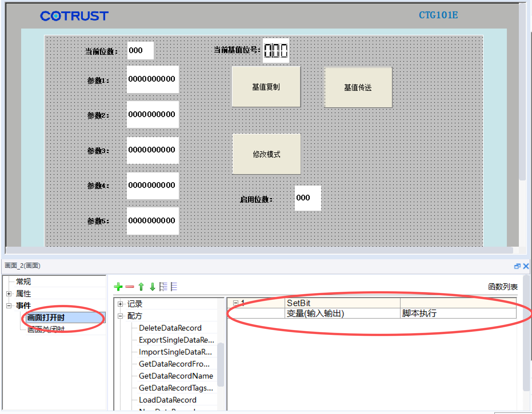Move function up with green up arrow
The height and width of the screenshot is (414, 532).
coord(141,286)
